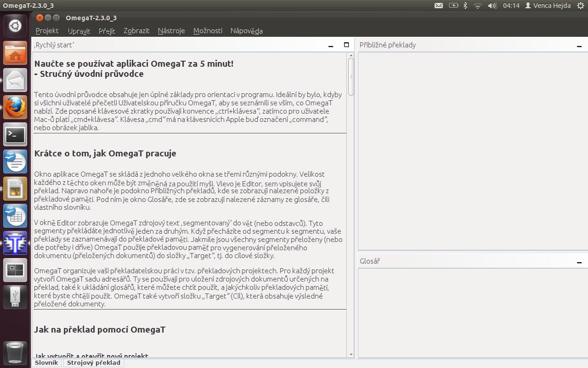Viewport: 588px width, 368px height.
Task: Collapse the Glosář pane
Action: pyautogui.click(x=579, y=262)
